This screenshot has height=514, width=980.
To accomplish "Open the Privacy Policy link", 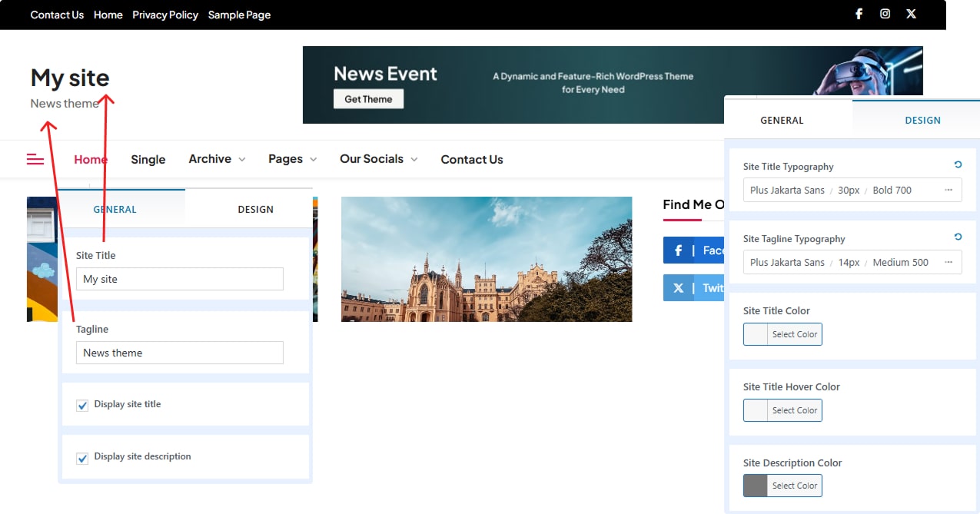I will pyautogui.click(x=164, y=15).
